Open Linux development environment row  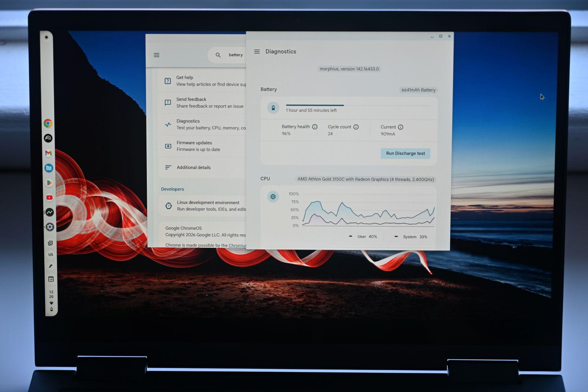[203, 206]
